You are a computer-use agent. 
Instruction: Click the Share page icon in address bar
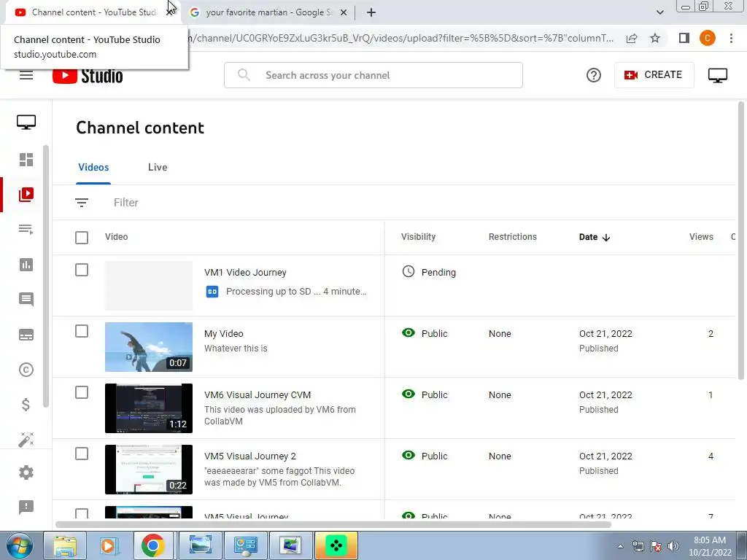[632, 38]
